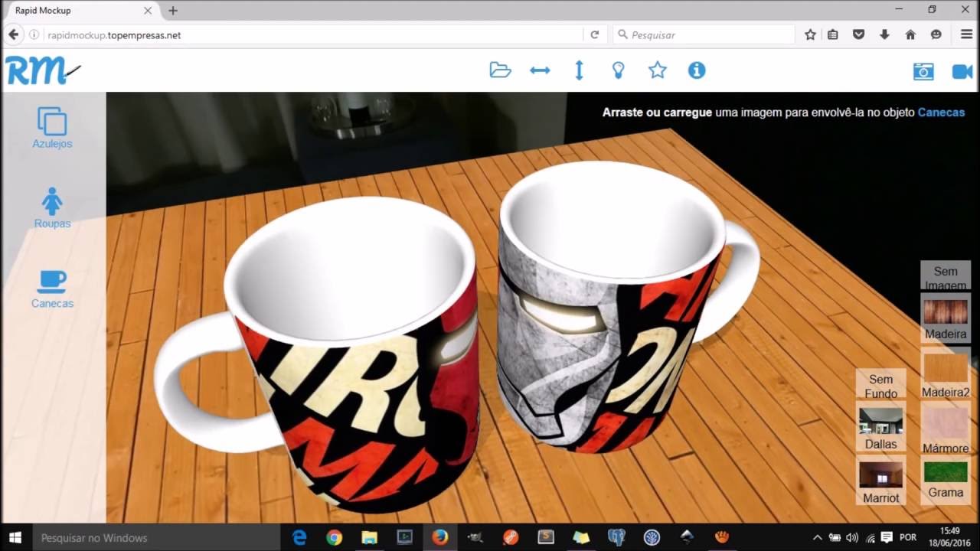The width and height of the screenshot is (980, 551).
Task: Click the site information icon
Action: tap(34, 35)
